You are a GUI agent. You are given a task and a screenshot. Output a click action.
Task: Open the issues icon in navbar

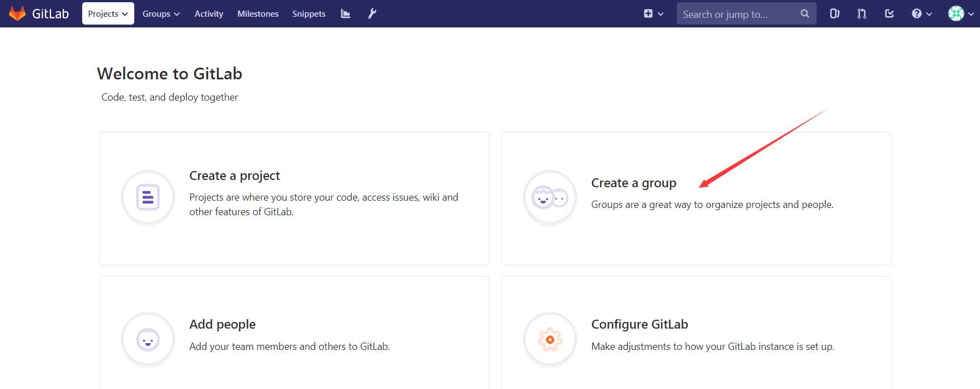point(835,13)
